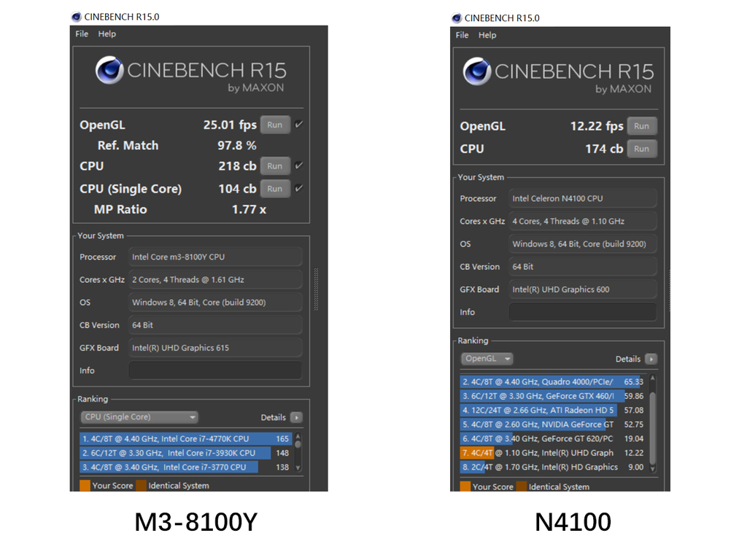This screenshot has width=747, height=560.
Task: Click the Cinebench R15 sphere logo in the N4100 window
Action: point(477,71)
